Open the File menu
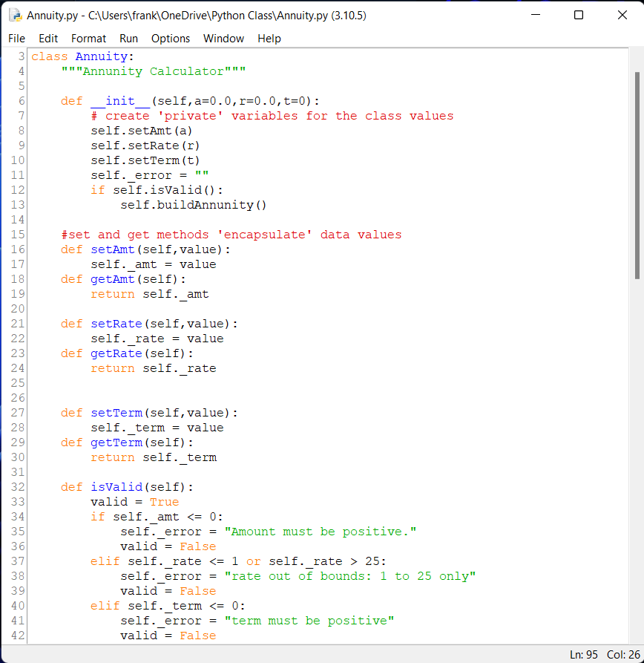 click(16, 39)
